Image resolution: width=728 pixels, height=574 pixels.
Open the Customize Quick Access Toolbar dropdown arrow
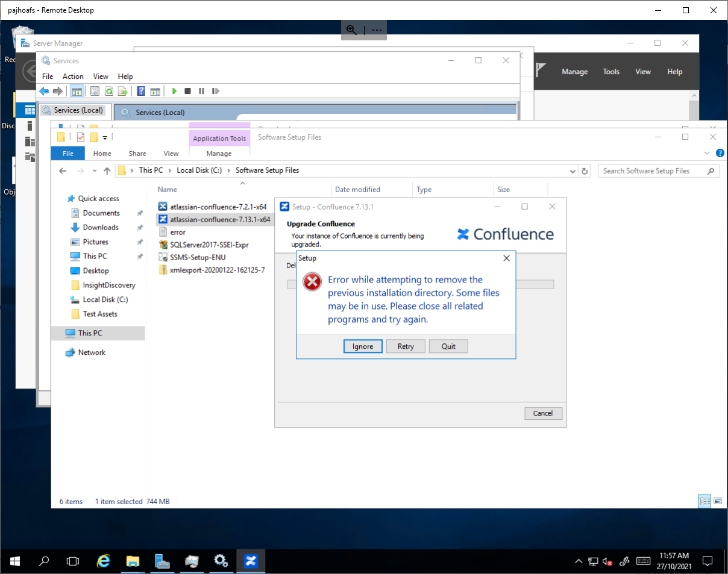click(105, 138)
